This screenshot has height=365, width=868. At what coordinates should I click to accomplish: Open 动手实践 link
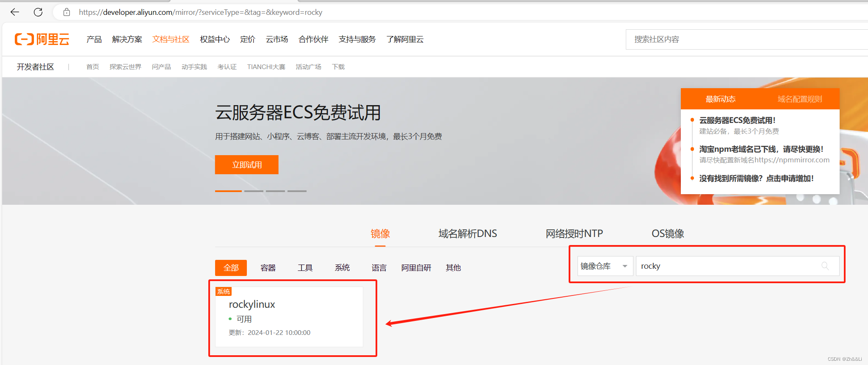(x=194, y=67)
